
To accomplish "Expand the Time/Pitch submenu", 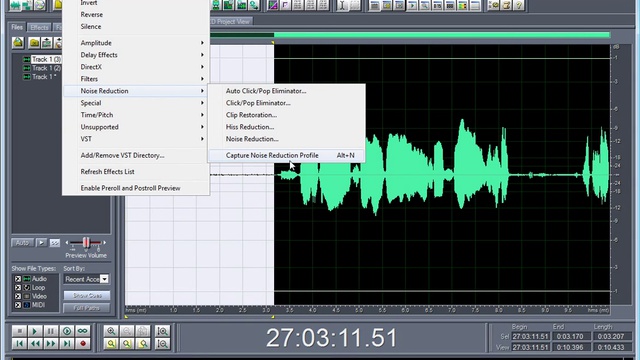I will click(x=136, y=115).
